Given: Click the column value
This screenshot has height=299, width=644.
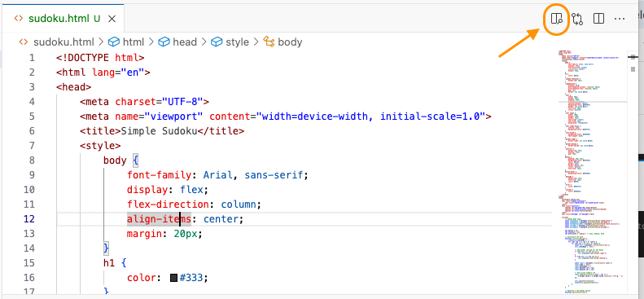Looking at the screenshot, I should pos(239,204).
